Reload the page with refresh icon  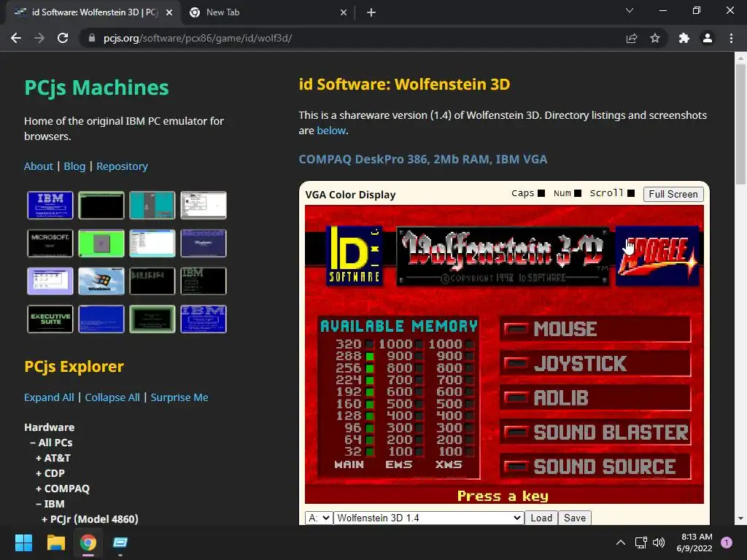tap(63, 38)
